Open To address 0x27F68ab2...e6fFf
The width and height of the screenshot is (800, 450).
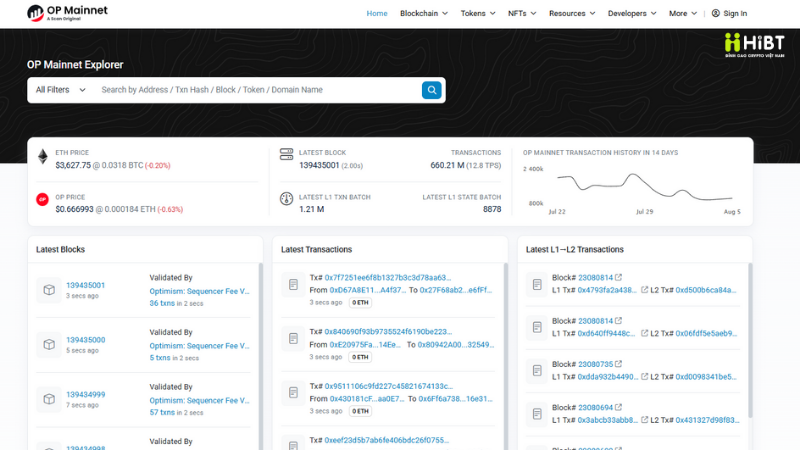(456, 290)
